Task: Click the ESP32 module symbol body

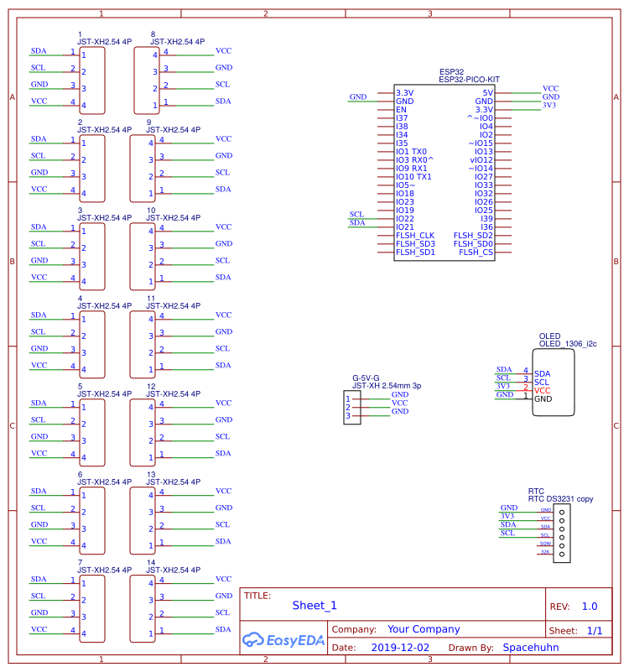Action: (444, 172)
